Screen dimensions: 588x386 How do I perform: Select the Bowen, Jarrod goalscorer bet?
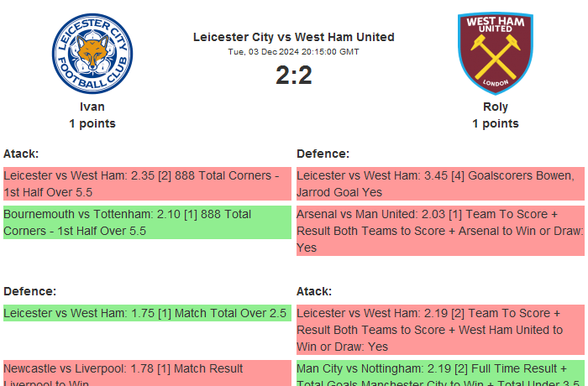(439, 184)
